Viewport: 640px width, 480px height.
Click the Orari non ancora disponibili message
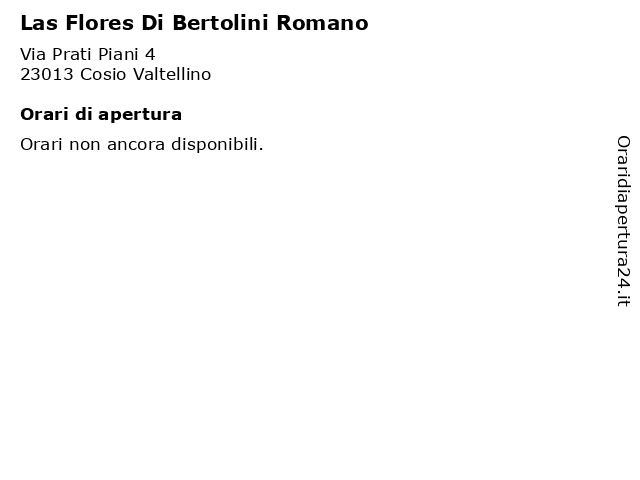pyautogui.click(x=142, y=144)
